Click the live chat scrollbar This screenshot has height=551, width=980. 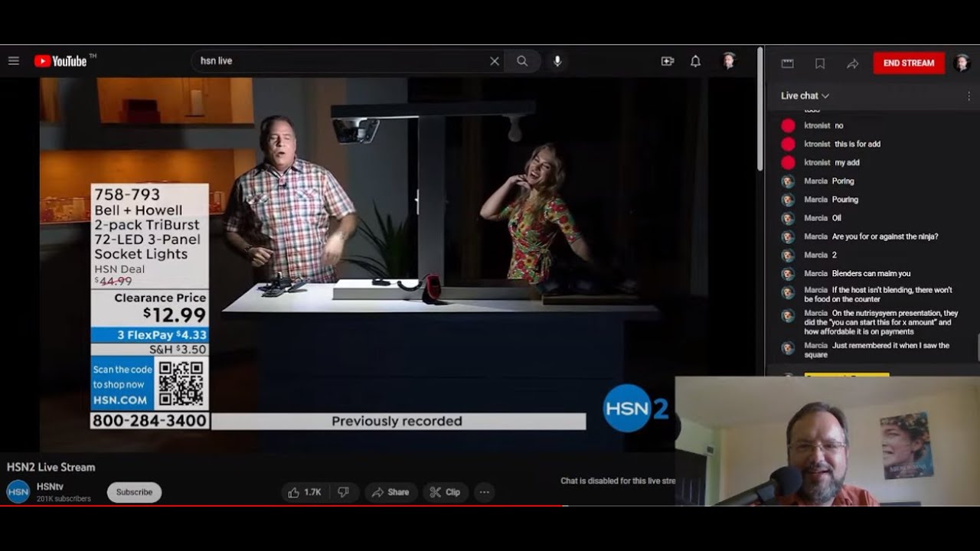pos(978,347)
